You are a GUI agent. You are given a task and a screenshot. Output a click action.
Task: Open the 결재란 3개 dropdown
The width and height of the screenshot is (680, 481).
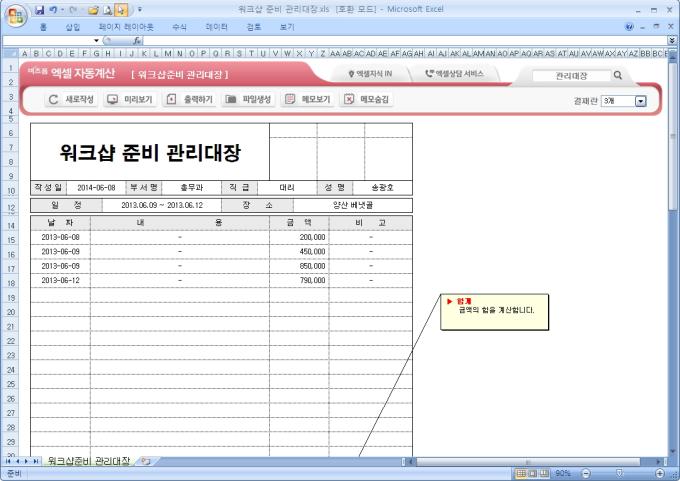641,101
